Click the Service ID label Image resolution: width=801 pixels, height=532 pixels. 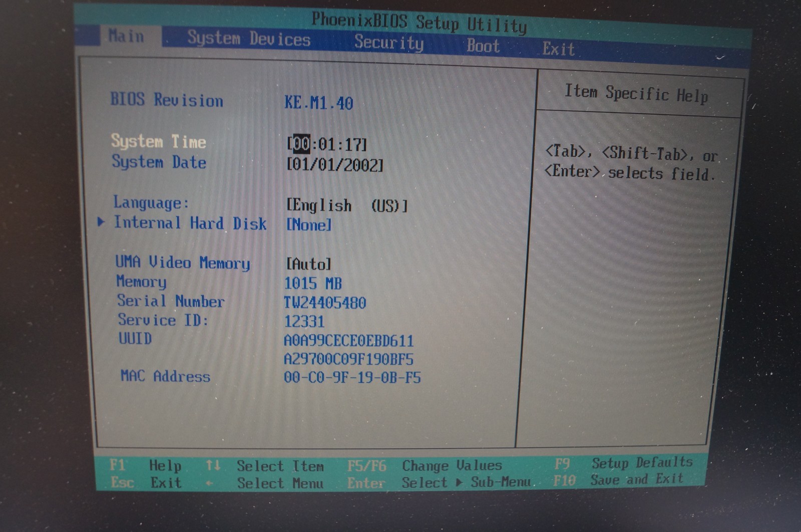[x=163, y=320]
